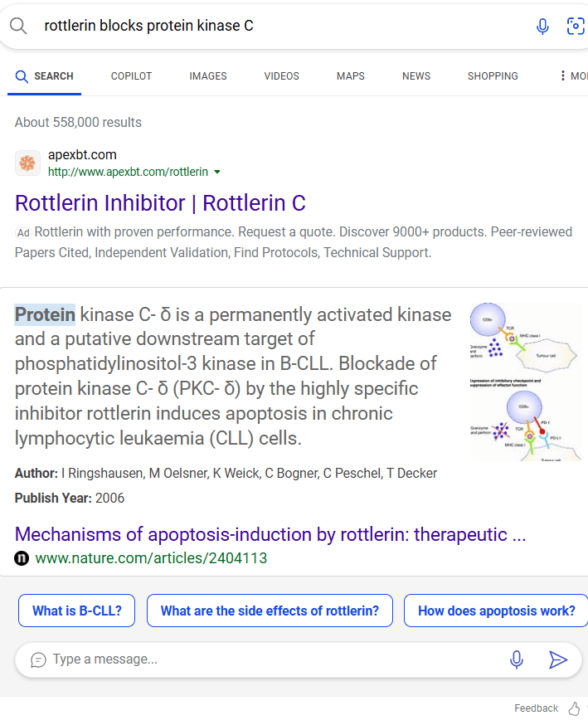
Task: Switch to the Images tab
Action: click(x=208, y=75)
